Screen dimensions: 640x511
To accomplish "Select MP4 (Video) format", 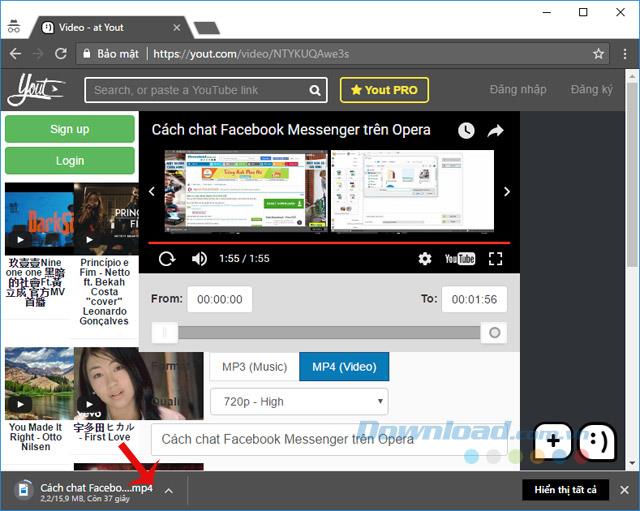I will tap(344, 367).
